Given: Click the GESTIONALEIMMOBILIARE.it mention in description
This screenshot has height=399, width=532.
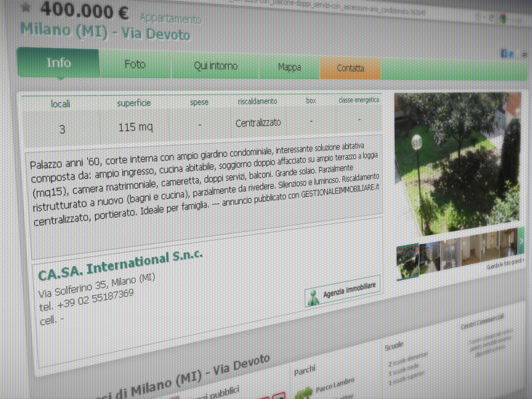Looking at the screenshot, I should 340,191.
